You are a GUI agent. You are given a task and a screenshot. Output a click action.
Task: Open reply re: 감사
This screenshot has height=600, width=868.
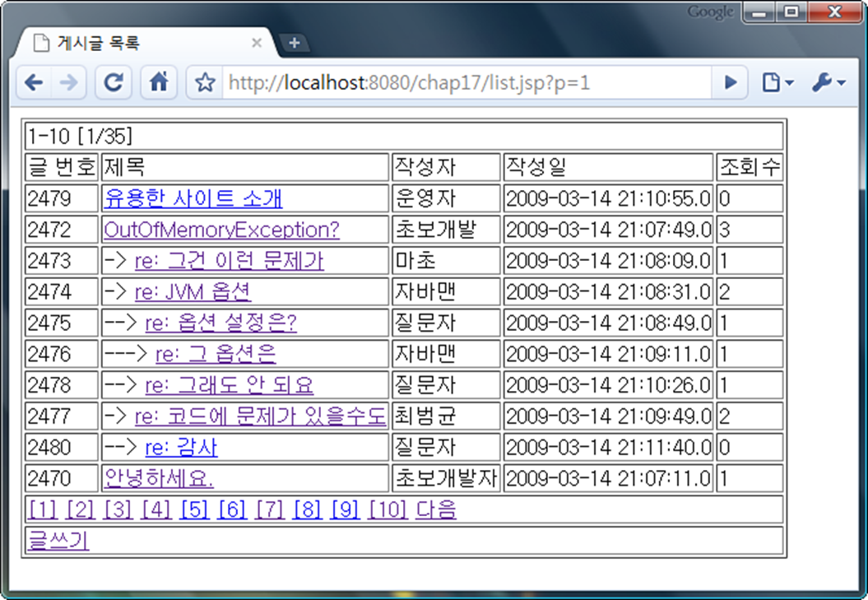coord(181,447)
